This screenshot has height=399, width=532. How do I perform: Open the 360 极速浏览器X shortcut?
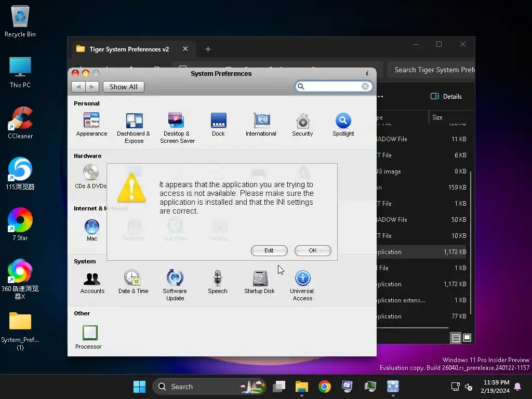coord(20,280)
